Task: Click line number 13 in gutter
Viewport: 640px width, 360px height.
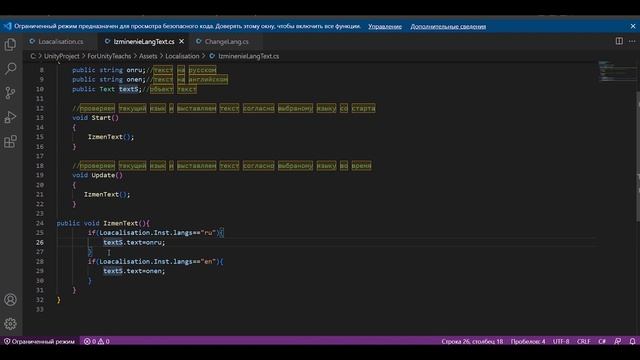Action: [40, 118]
